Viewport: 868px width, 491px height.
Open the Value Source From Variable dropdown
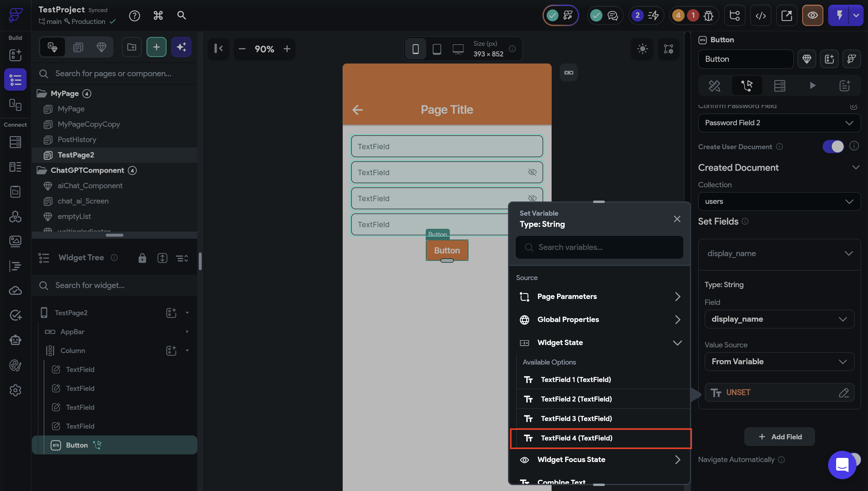click(779, 362)
